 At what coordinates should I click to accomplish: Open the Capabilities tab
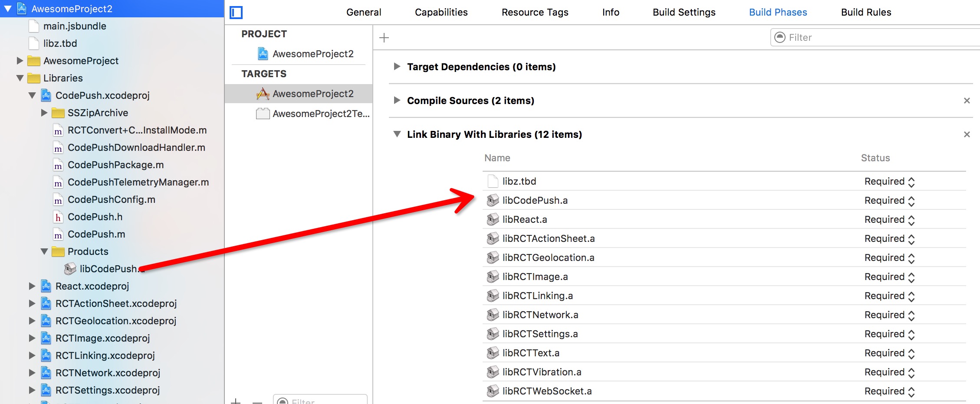pyautogui.click(x=441, y=12)
